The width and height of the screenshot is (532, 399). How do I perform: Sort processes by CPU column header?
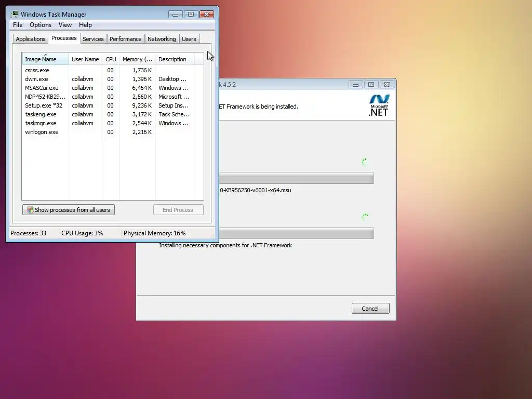tap(111, 59)
